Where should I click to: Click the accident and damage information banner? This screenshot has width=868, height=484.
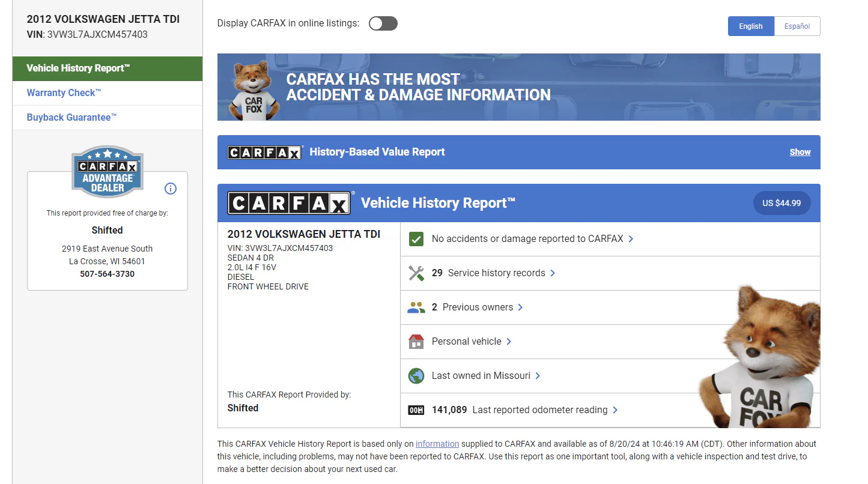click(519, 87)
